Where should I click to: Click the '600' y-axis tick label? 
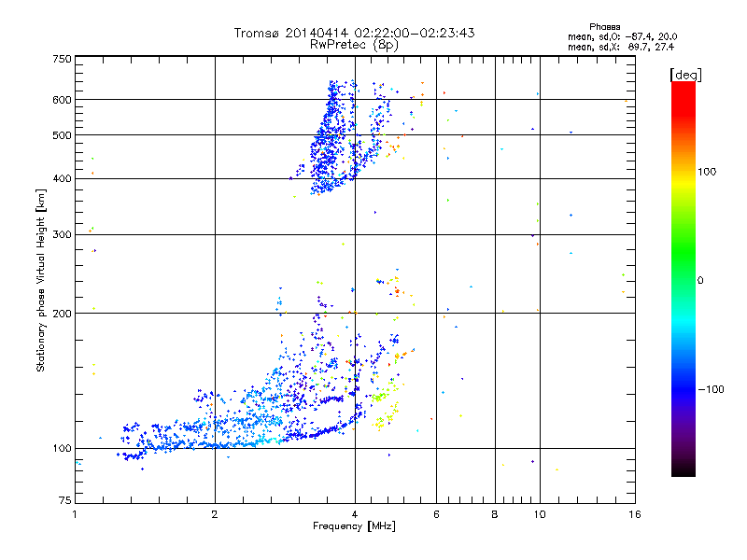pos(63,100)
